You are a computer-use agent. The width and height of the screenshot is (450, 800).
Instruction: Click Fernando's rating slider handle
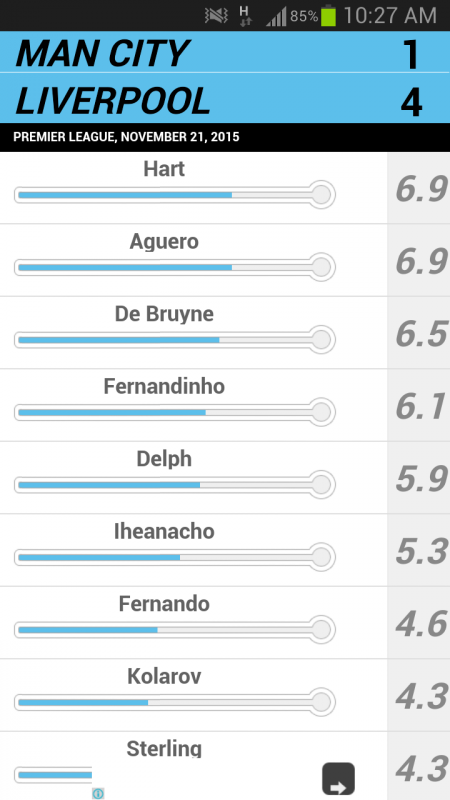pyautogui.click(x=321, y=629)
